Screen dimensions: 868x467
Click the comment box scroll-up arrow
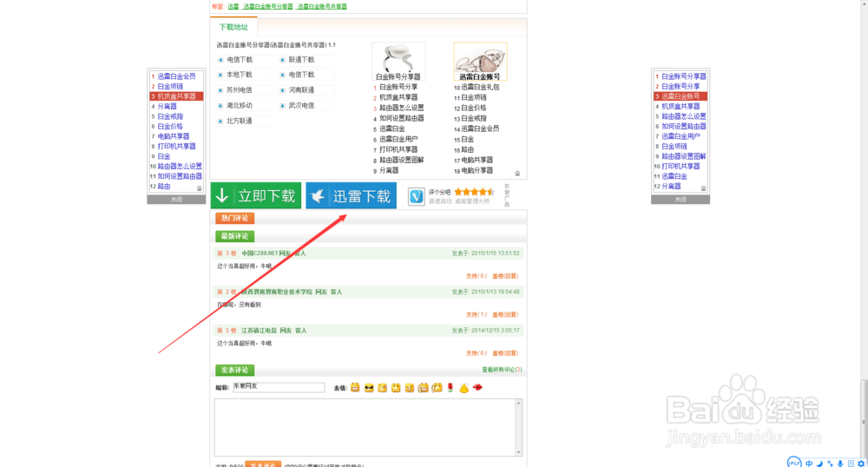[x=519, y=403]
